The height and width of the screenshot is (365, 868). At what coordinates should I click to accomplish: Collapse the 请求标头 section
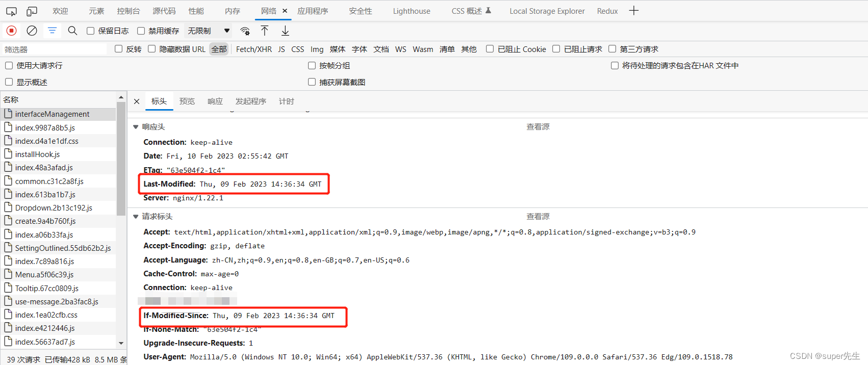point(136,217)
